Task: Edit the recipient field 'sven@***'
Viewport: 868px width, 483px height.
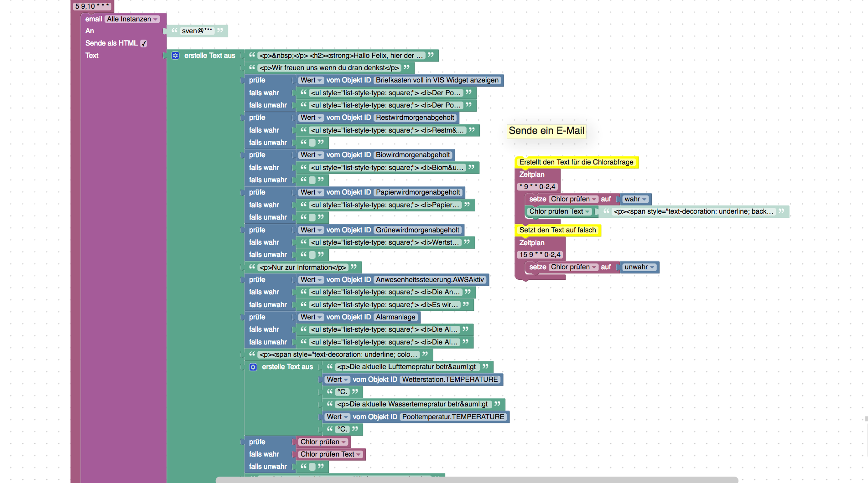Action: click(197, 31)
